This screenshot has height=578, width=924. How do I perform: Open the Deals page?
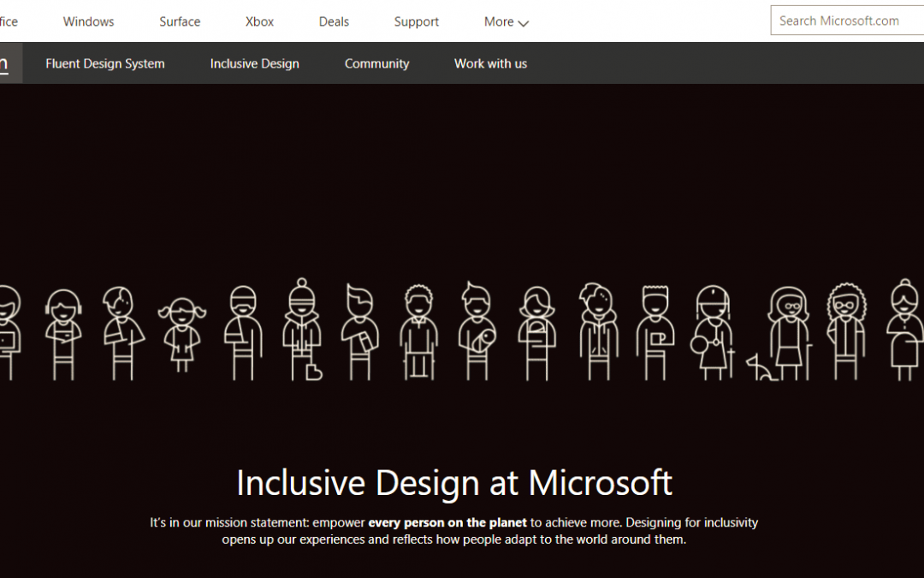[334, 21]
